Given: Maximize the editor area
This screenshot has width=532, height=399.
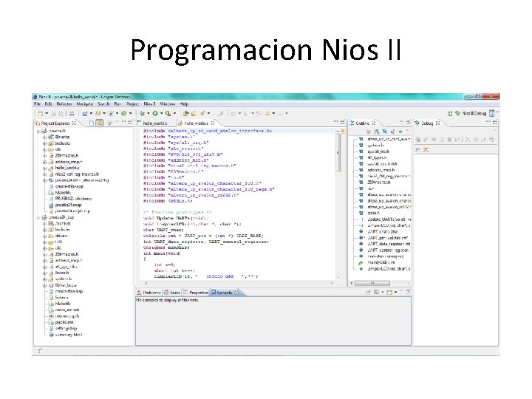Looking at the screenshot, I should coord(342,123).
